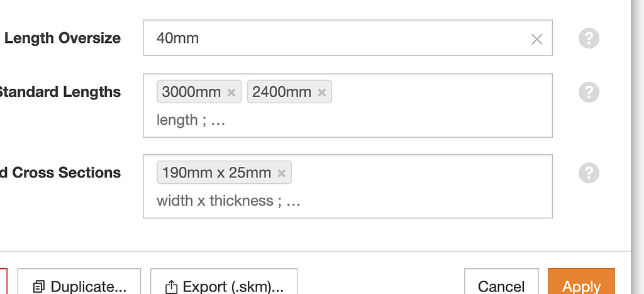Cancel the material dialog

[x=501, y=285]
